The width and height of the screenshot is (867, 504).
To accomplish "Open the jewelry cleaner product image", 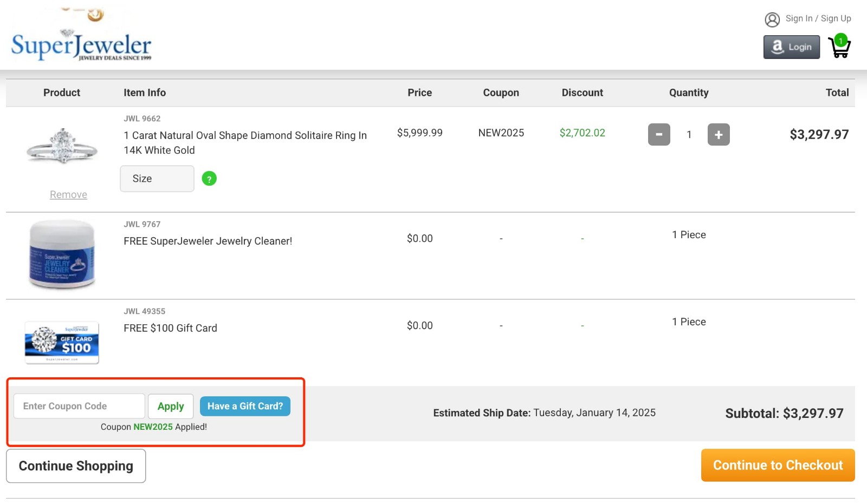I will point(61,254).
